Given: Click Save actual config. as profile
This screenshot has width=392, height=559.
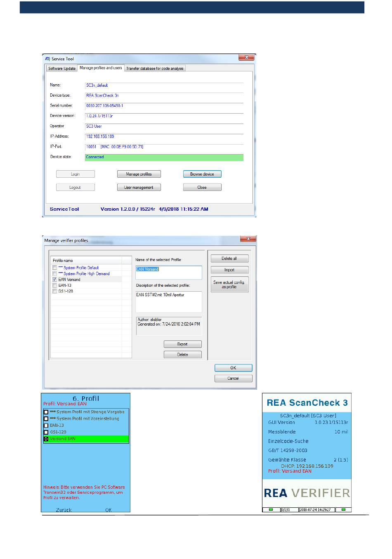Looking at the screenshot, I should click(x=229, y=285).
